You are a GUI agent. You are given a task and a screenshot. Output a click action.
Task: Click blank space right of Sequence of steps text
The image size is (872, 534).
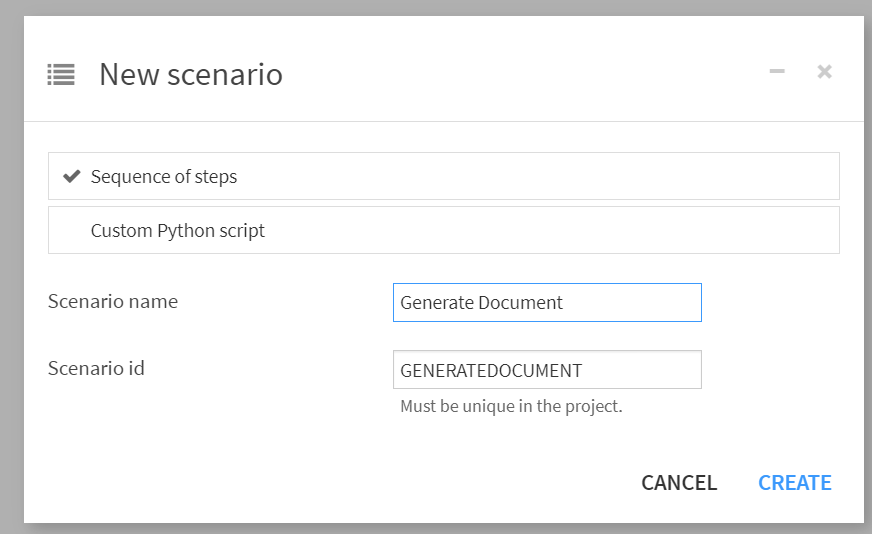tap(540, 177)
